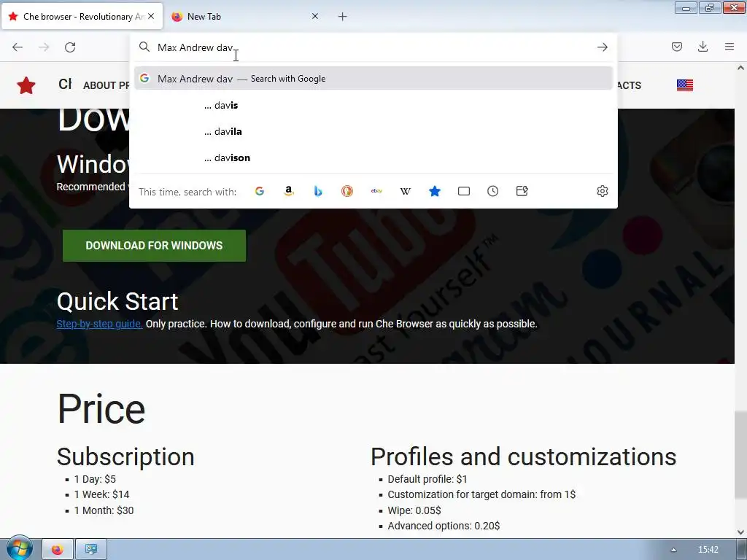Choose the 'davison' search suggestion

coord(373,157)
